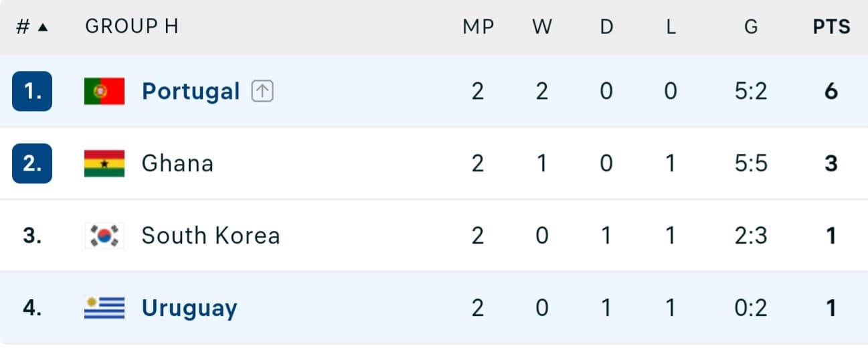This screenshot has width=868, height=352.
Task: Click the Ghana flag icon
Action: tap(104, 164)
